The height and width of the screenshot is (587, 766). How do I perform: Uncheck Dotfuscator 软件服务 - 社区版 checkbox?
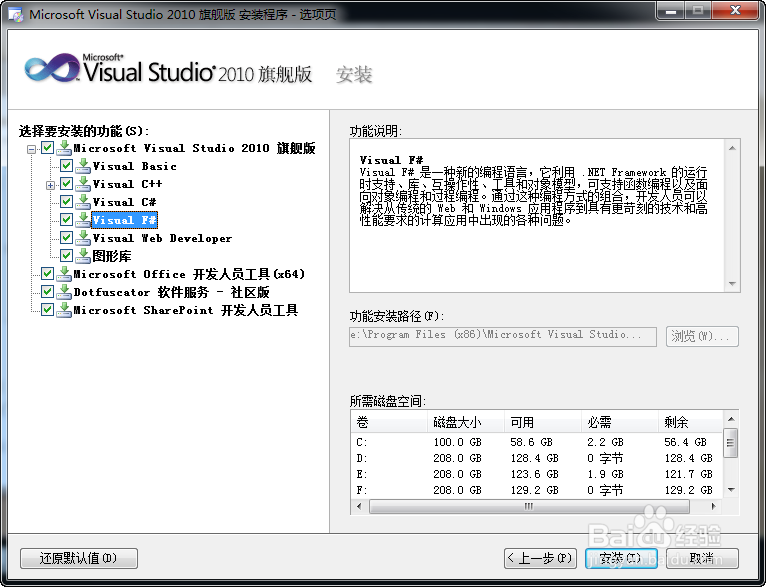[47, 292]
